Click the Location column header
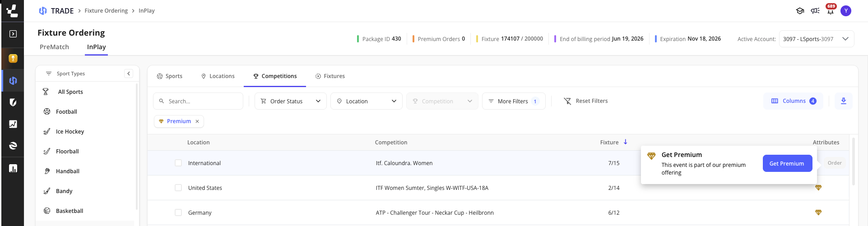868x226 pixels. click(x=199, y=143)
